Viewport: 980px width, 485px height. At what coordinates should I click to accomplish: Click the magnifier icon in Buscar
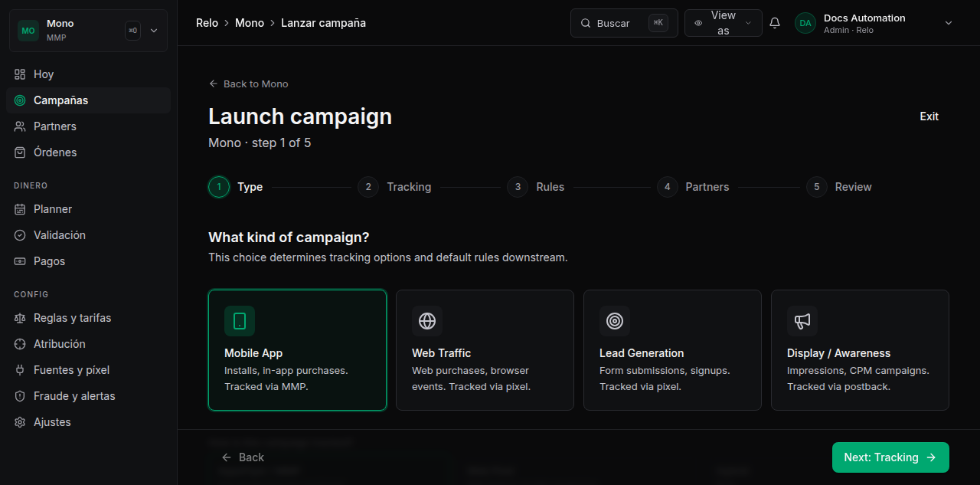tap(586, 23)
